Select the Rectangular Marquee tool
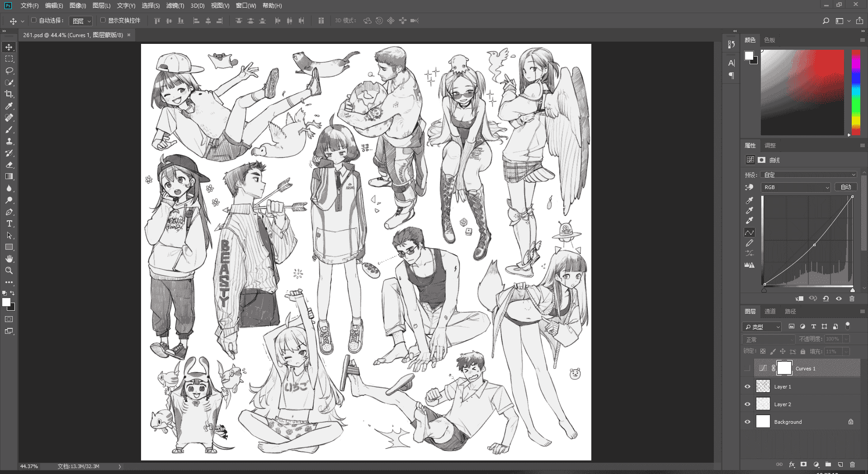Screen dimensions: 868x474 9,59
